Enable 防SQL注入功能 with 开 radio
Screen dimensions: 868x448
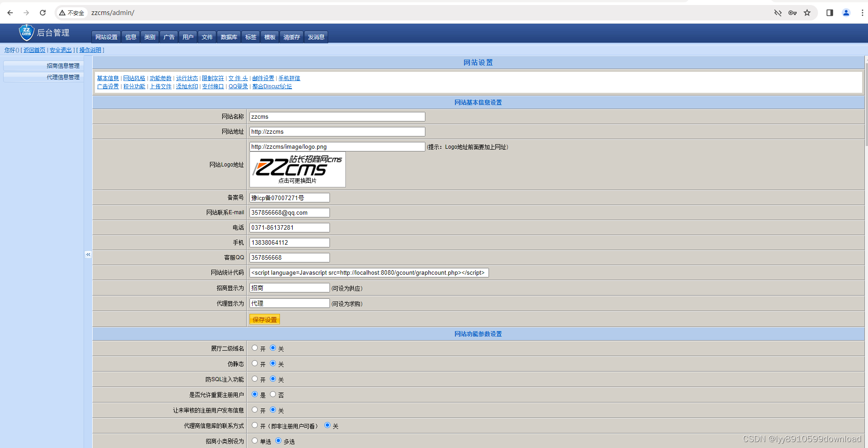pyautogui.click(x=255, y=379)
